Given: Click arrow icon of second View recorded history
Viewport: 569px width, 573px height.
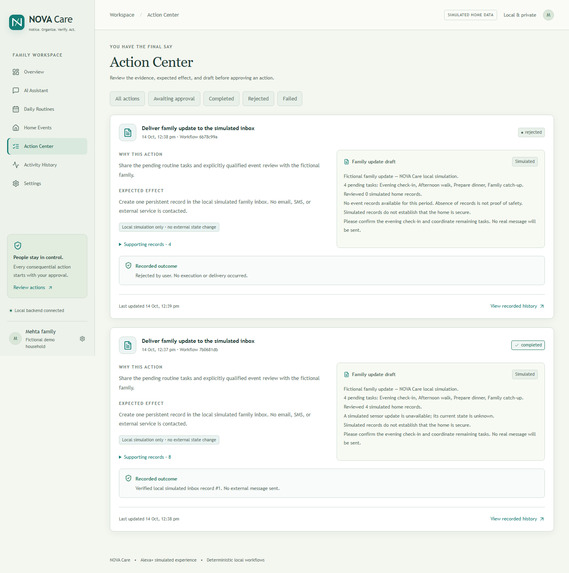Looking at the screenshot, I should (542, 519).
